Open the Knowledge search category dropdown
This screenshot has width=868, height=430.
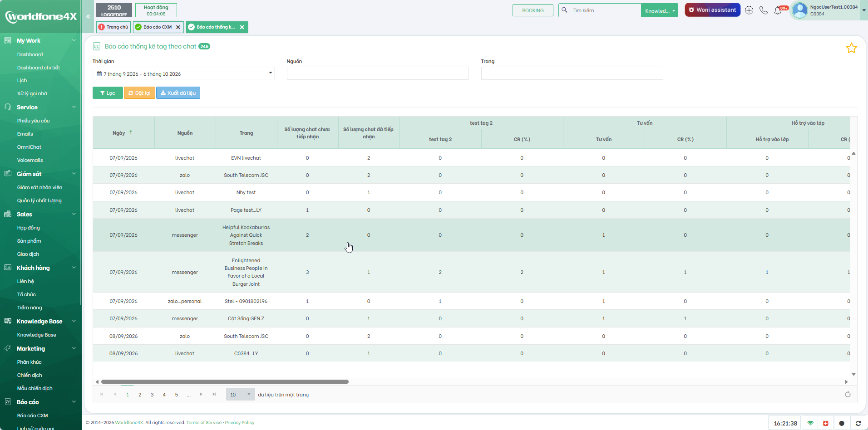660,10
